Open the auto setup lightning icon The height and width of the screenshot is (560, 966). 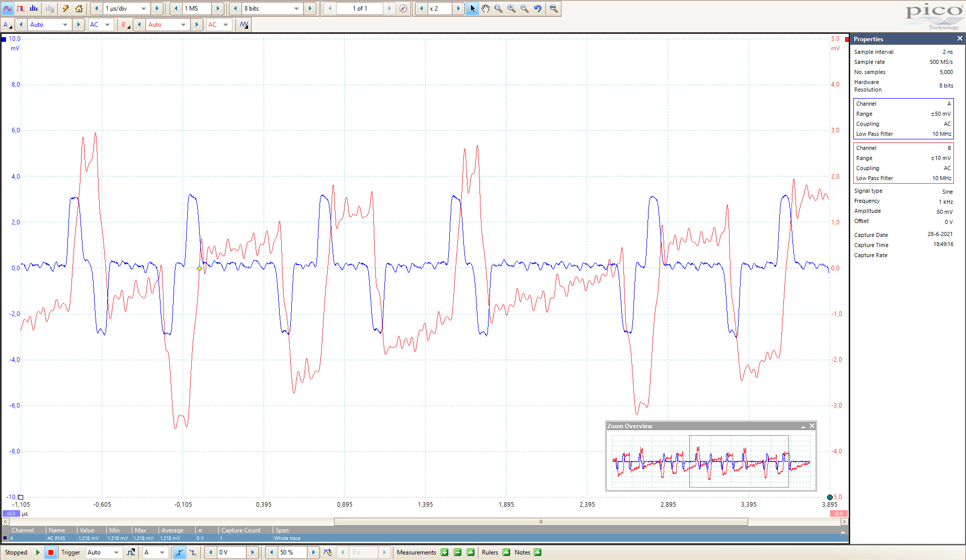(65, 9)
